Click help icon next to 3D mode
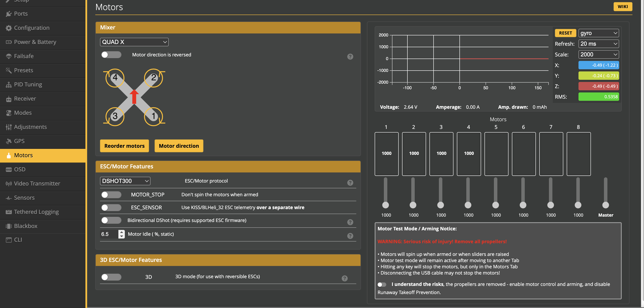The height and width of the screenshot is (308, 644). (344, 278)
